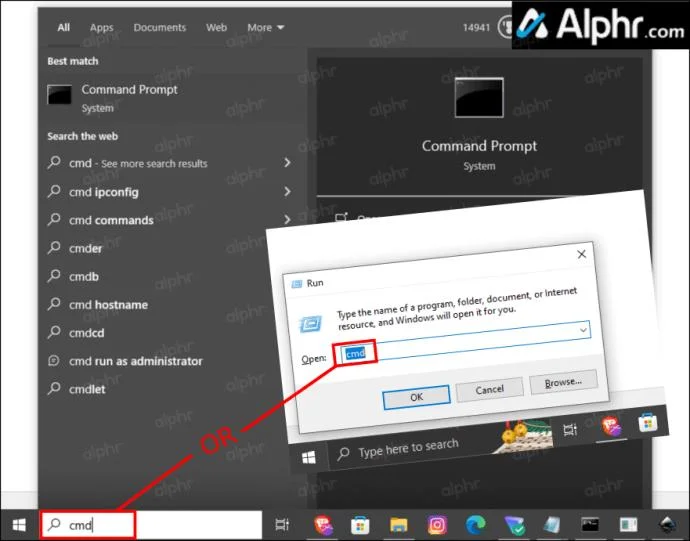
Task: Click the Start button beside 'Type here to search'
Action: click(309, 458)
